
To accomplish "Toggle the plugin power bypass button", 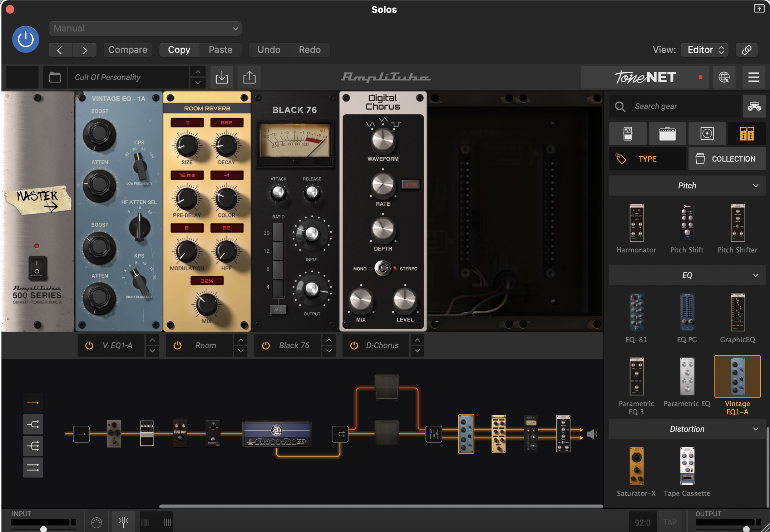I will pos(26,39).
